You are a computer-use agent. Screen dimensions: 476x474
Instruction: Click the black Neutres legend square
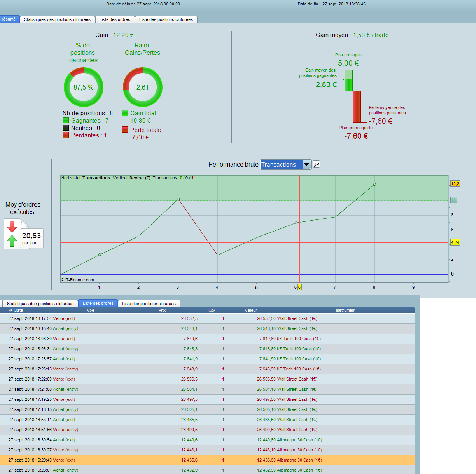coord(66,128)
